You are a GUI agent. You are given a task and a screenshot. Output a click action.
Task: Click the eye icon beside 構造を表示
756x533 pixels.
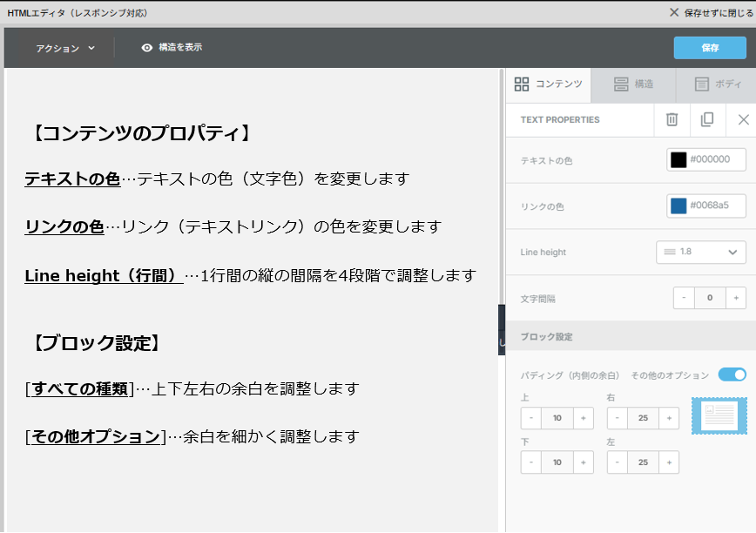tap(147, 48)
